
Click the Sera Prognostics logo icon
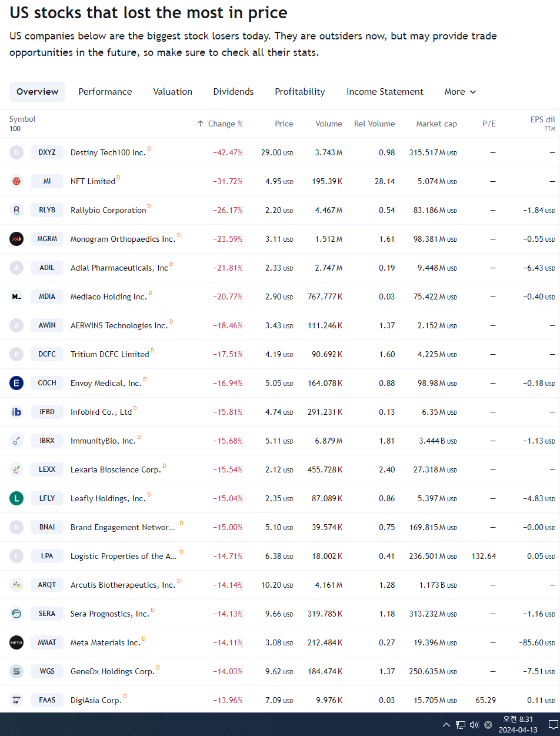16,614
